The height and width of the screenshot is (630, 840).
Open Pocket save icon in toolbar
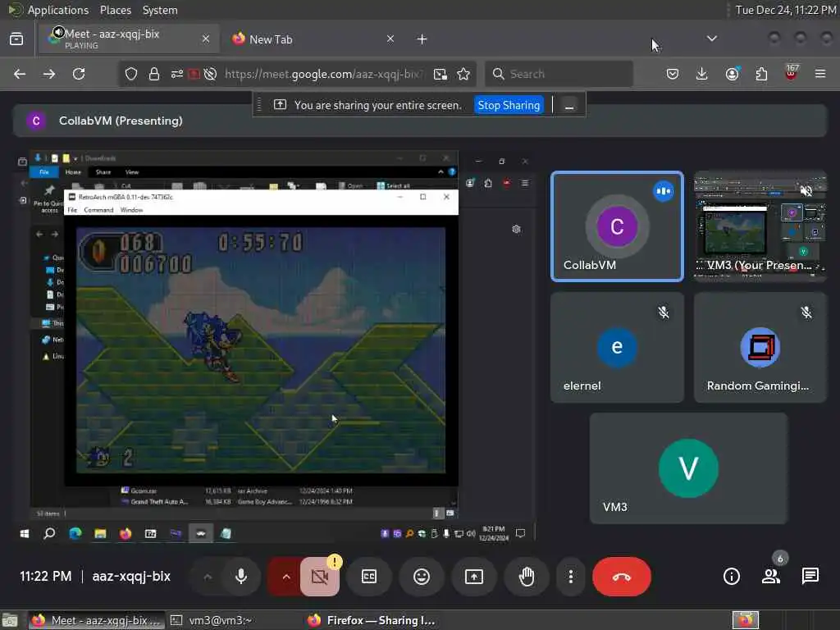(673, 74)
